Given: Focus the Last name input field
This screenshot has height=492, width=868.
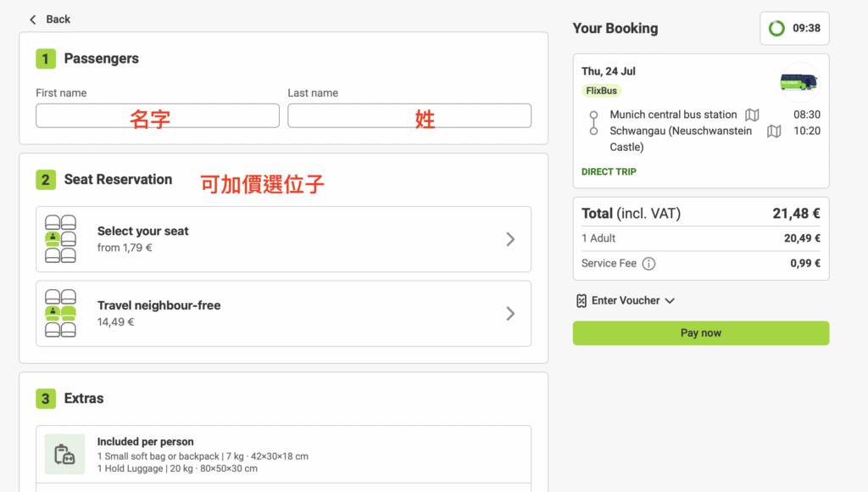Looking at the screenshot, I should pos(409,116).
